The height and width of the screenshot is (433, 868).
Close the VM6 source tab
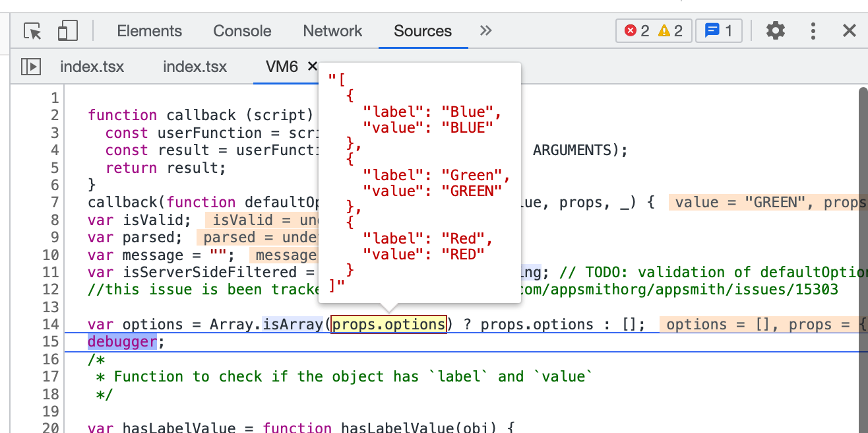pyautogui.click(x=312, y=66)
